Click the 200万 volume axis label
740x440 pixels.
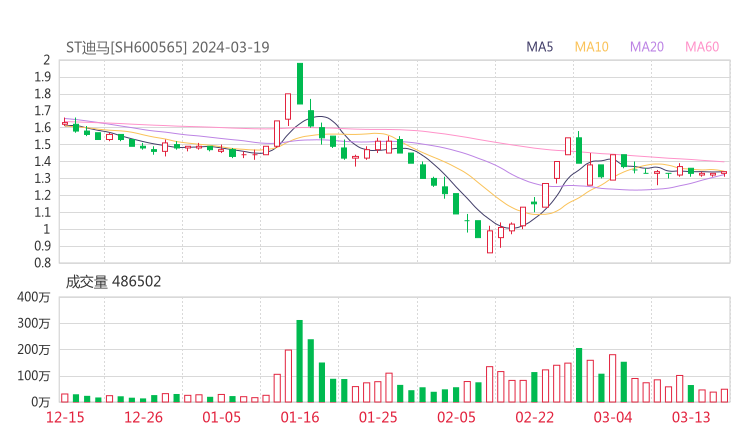click(x=34, y=350)
